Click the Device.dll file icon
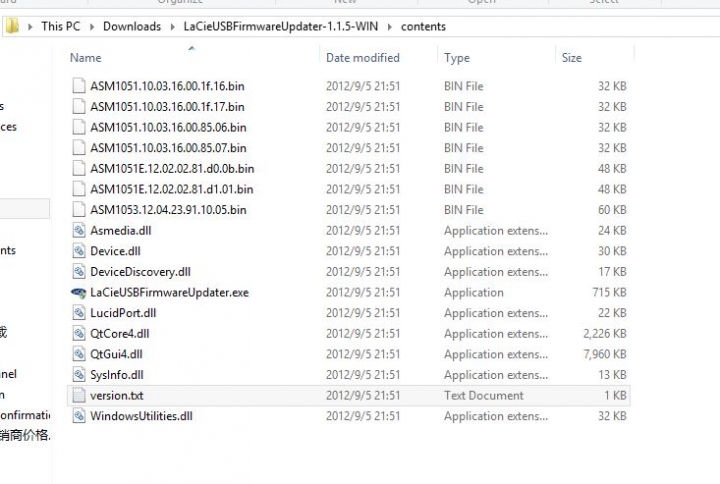This screenshot has height=484, width=720. pos(79,251)
